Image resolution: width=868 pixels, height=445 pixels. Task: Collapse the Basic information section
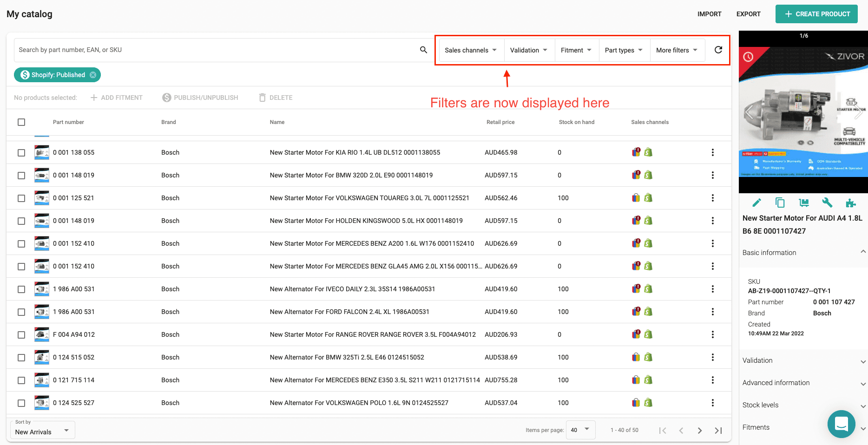[x=803, y=252]
